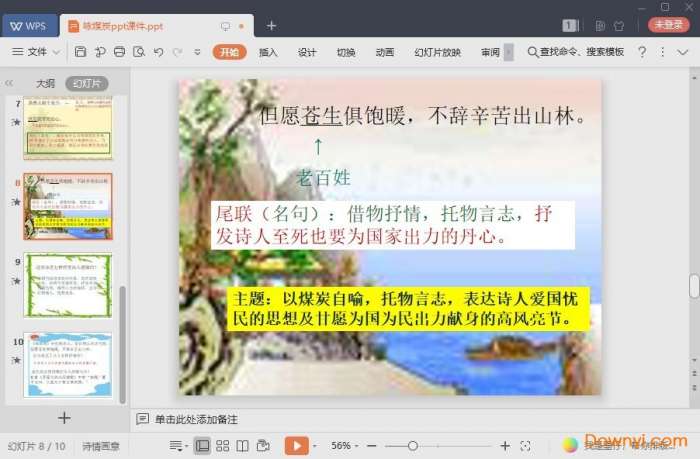The image size is (700, 459).
Task: Switch to slide sorter view
Action: 222,446
